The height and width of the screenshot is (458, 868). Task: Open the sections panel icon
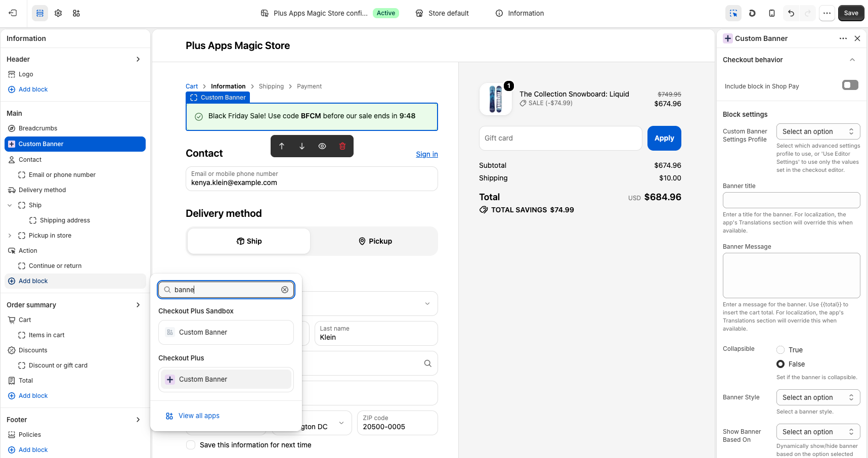point(40,13)
